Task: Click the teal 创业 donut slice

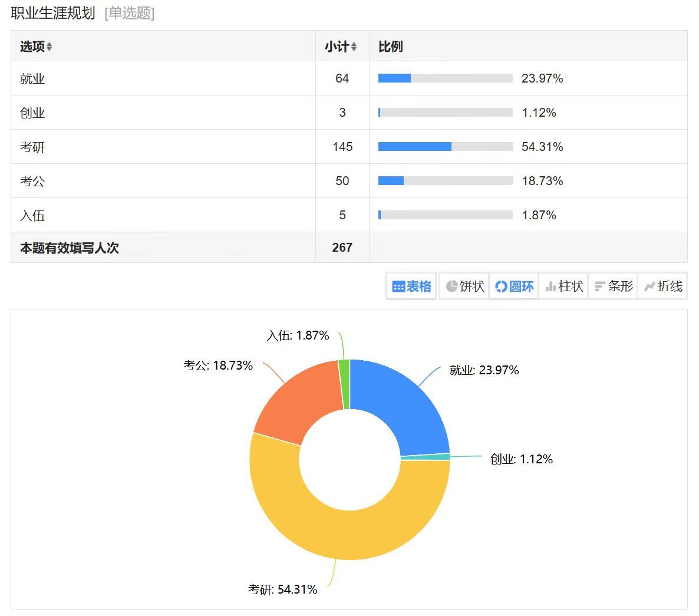Action: tap(426, 457)
